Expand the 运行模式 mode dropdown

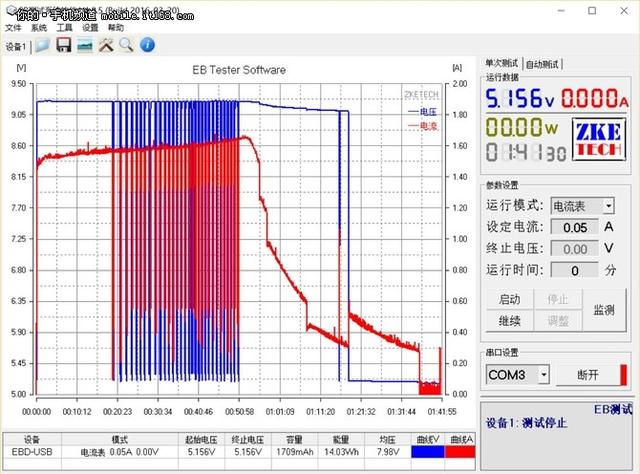pos(582,206)
